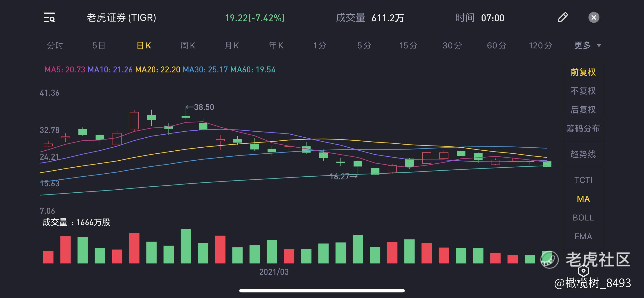Enable the 趋势线 trend line tool
This screenshot has width=644, height=298.
583,154
